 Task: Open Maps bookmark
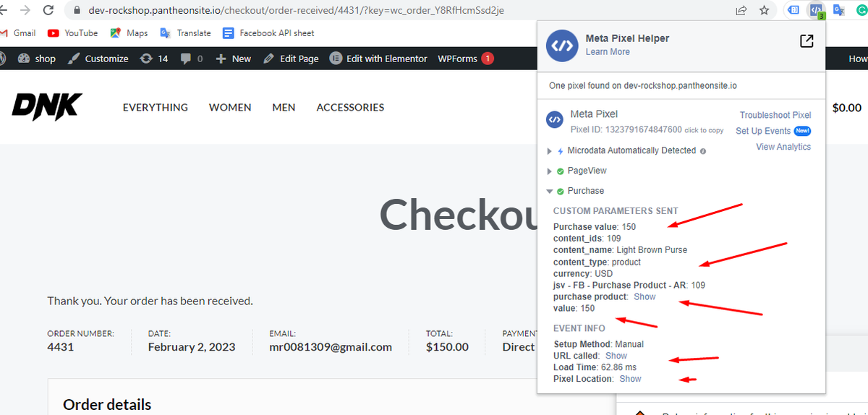129,33
